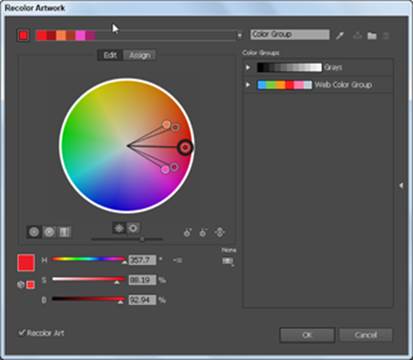Select the smooth color wheel display icon
This screenshot has height=360, width=413.
pos(34,232)
